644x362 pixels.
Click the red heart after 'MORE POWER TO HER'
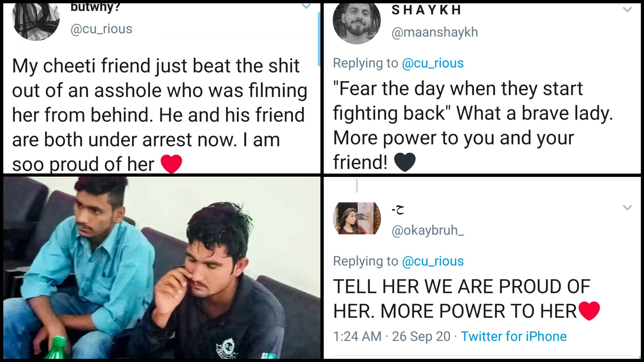(589, 311)
